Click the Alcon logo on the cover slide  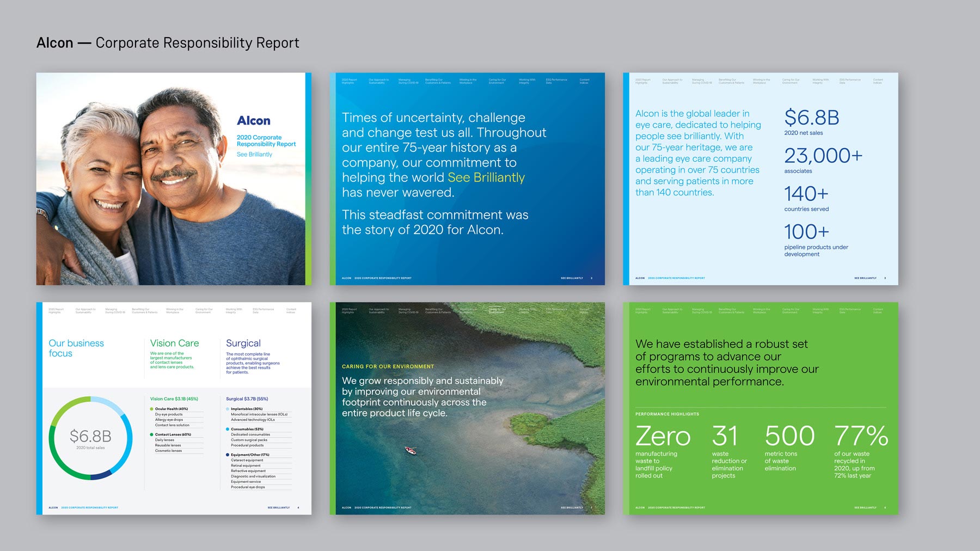[x=255, y=121]
